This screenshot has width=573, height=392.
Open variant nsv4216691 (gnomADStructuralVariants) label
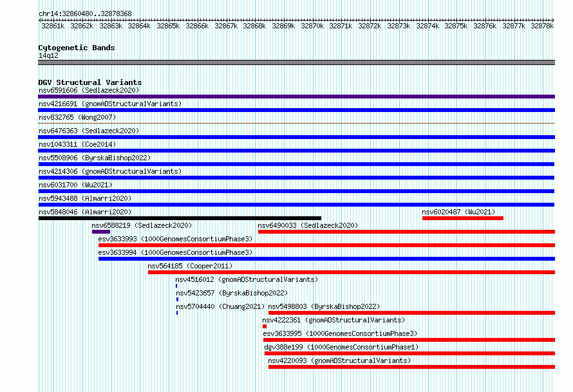(110, 104)
